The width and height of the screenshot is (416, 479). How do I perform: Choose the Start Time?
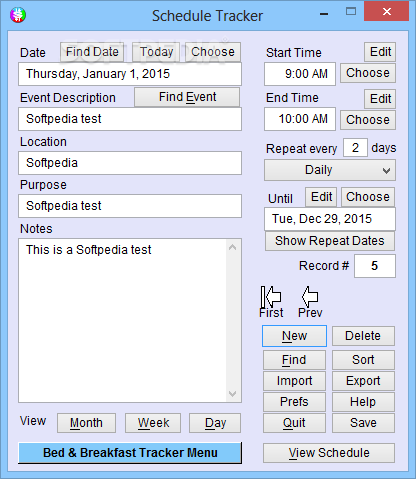pyautogui.click(x=368, y=73)
